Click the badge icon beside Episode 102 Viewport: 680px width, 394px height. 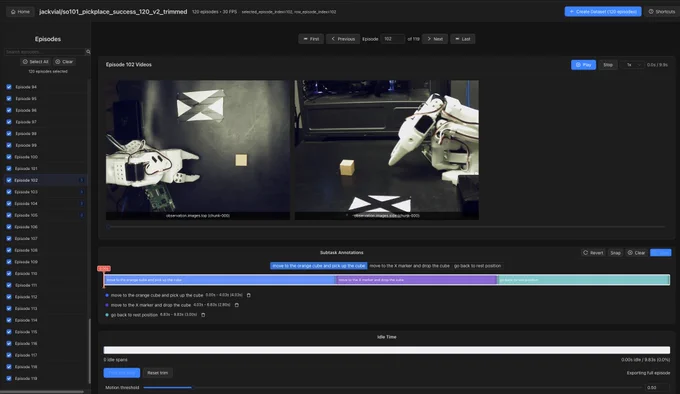pos(82,180)
